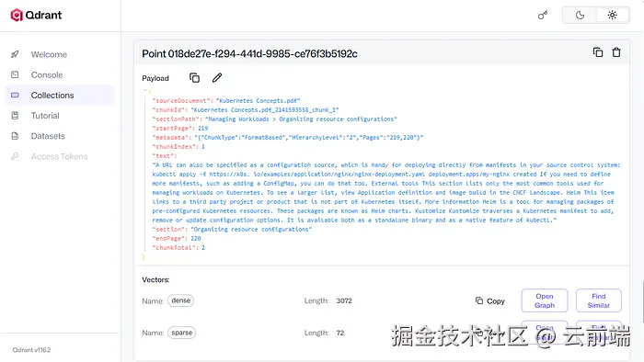Screen dimensions: 644x362
Task: Edit the payload with pencil icon
Action: pos(217,78)
